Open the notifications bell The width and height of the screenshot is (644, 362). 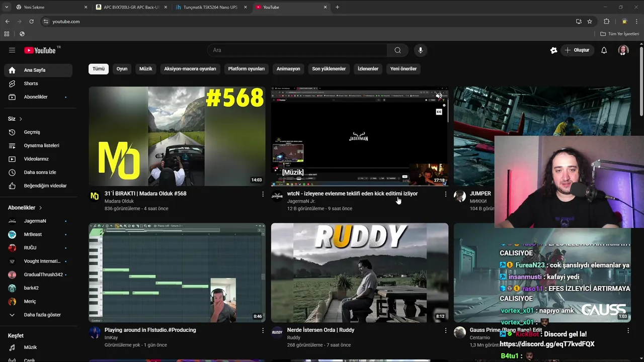click(x=604, y=50)
